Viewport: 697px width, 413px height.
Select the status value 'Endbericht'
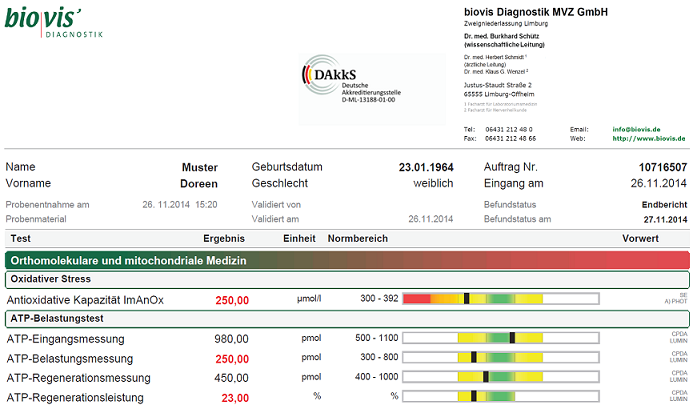(x=665, y=205)
